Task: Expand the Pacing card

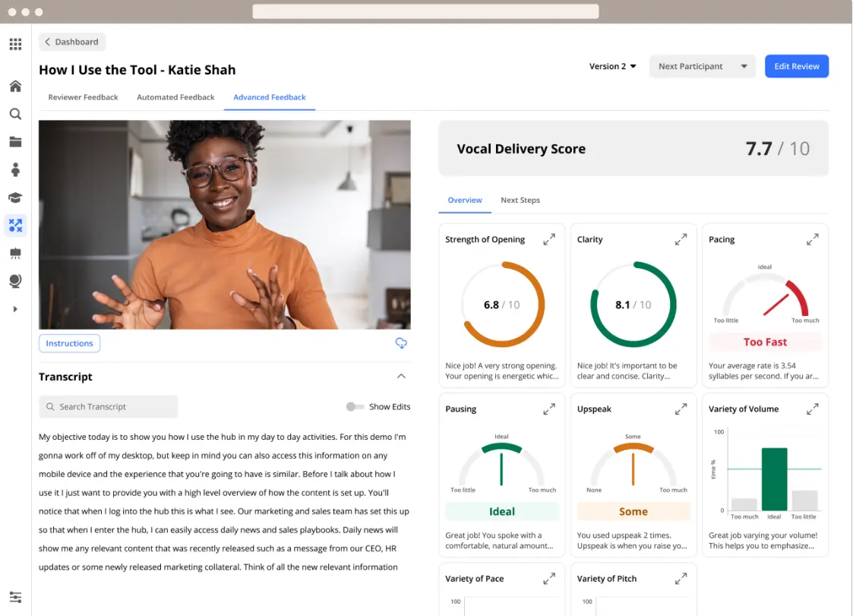Action: click(812, 239)
